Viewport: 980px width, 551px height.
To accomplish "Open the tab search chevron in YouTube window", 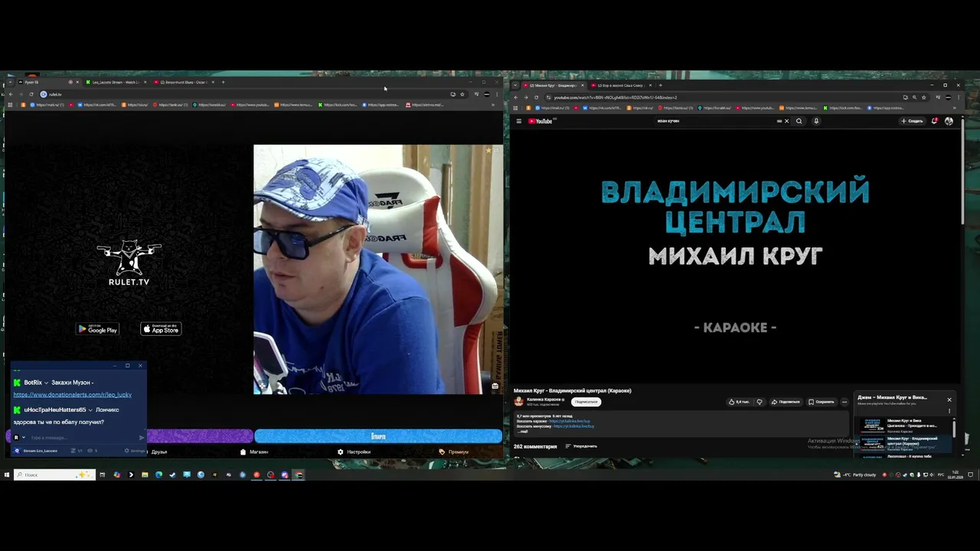I will (516, 85).
